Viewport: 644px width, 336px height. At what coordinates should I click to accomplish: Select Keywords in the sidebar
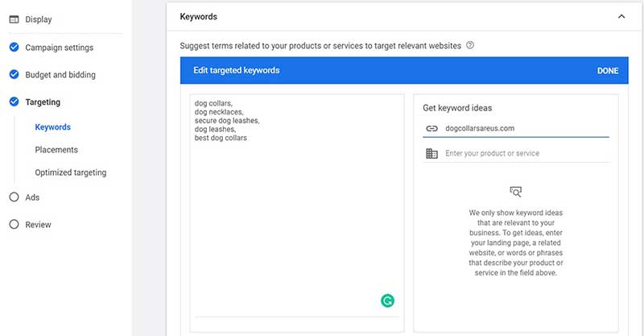pos(52,127)
